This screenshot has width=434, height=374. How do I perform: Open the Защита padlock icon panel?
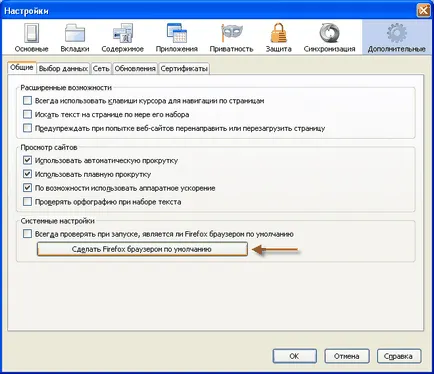tap(278, 37)
